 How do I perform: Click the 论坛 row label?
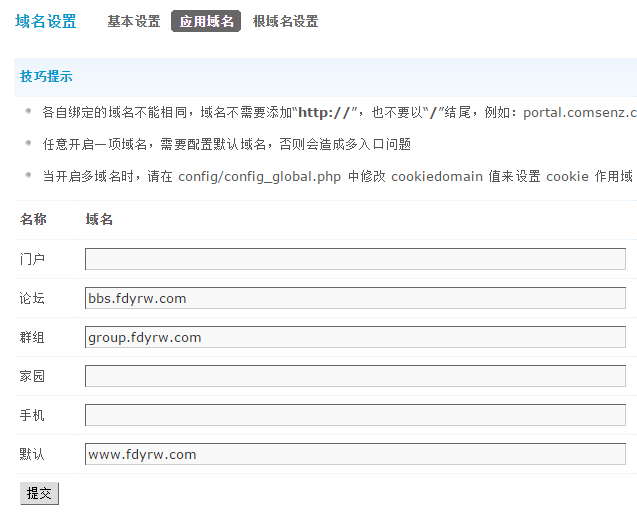[x=33, y=299]
